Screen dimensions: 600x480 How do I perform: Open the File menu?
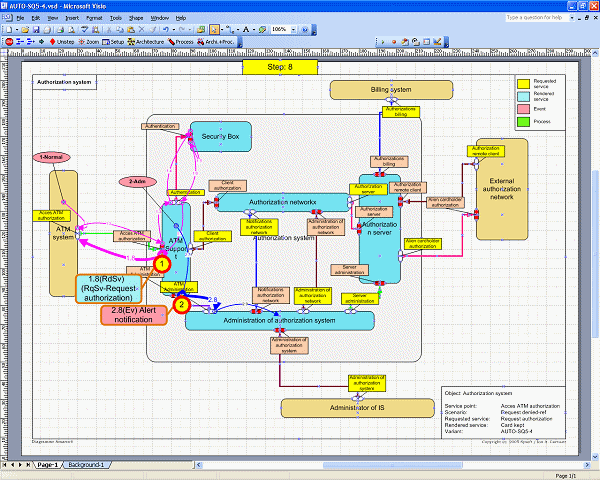point(20,18)
